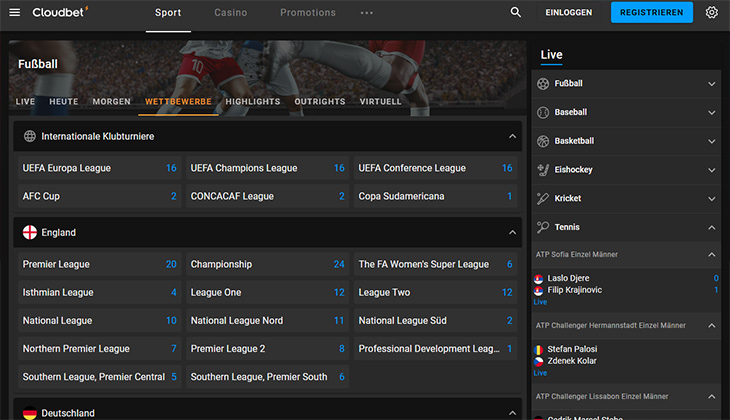
Task: Open Championship competition
Action: point(267,264)
